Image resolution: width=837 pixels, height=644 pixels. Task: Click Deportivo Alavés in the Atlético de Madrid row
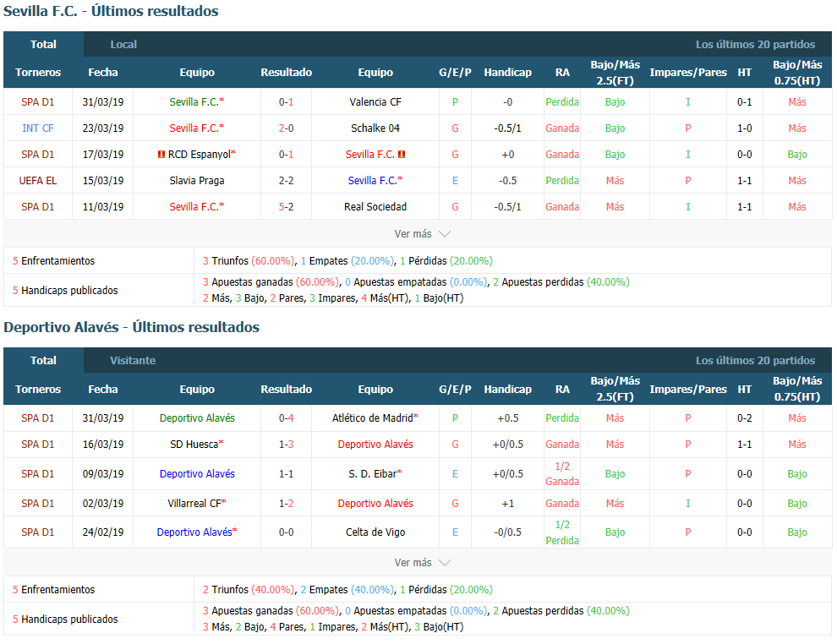point(197,418)
